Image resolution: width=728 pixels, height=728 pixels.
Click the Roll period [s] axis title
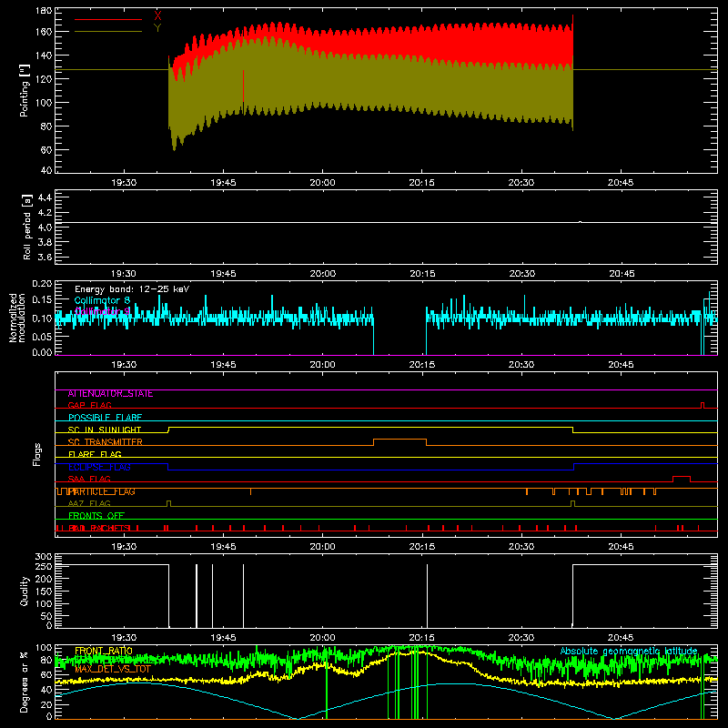pyautogui.click(x=27, y=227)
